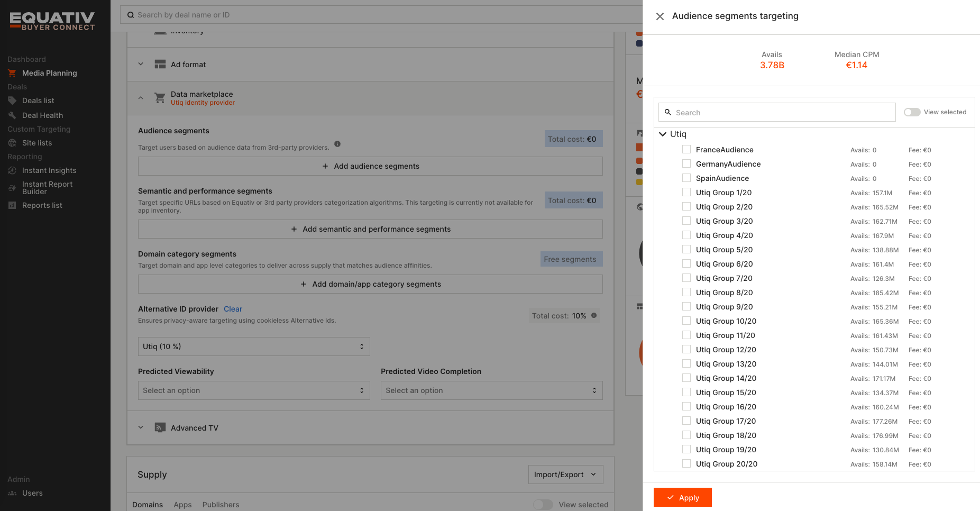Screen dimensions: 980x511
Task: Select the Utiq Group 5/20 checkbox
Action: [x=686, y=250]
